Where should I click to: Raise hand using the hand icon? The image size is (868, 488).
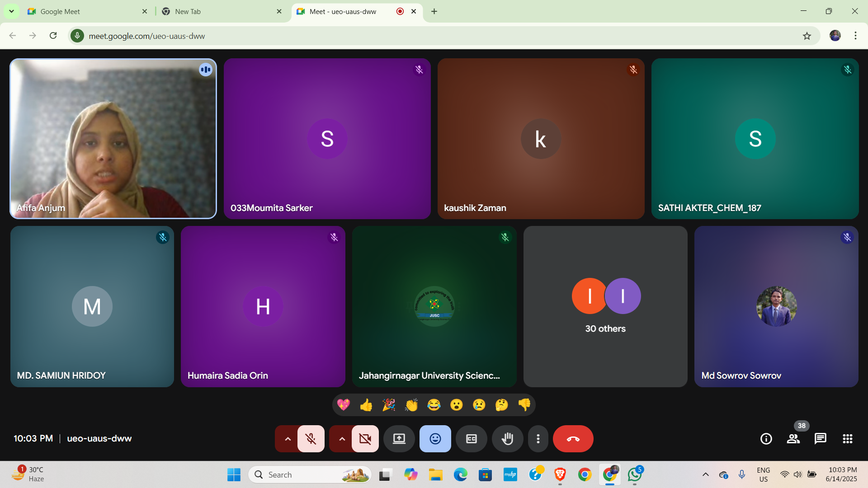click(507, 439)
